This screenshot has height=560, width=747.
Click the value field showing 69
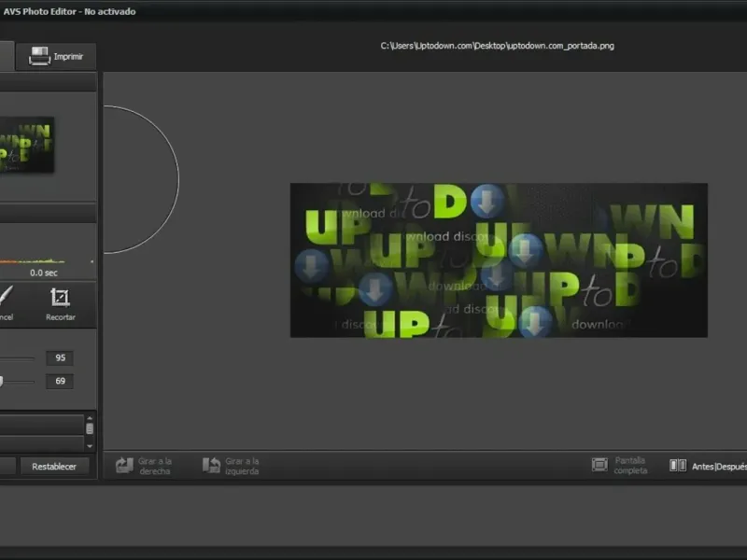(x=60, y=381)
